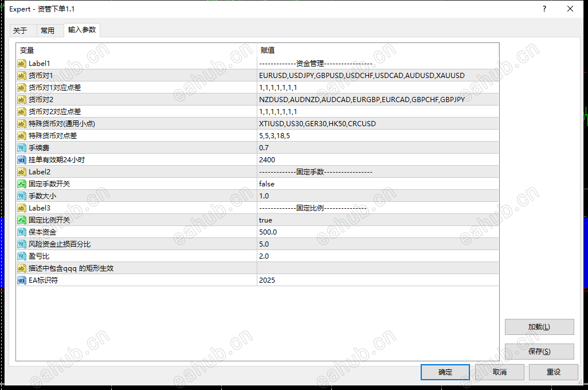Viewport: 588px width, 390px height.
Task: Click the 500.0 value for 保本资金
Action: (x=378, y=232)
